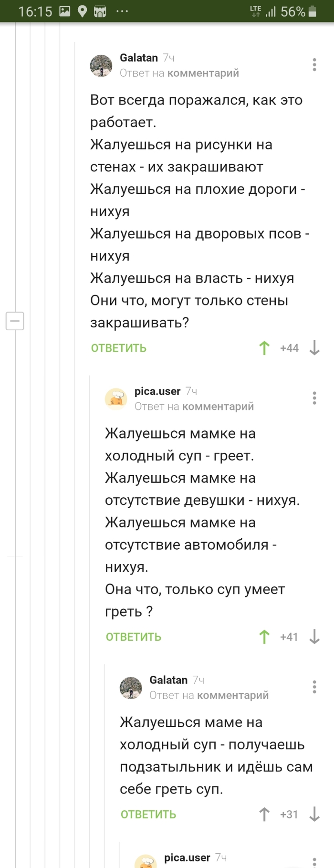This screenshot has height=868, width=334.
Task: Downvote Galatan's reply with +31 rating
Action: pyautogui.click(x=314, y=815)
